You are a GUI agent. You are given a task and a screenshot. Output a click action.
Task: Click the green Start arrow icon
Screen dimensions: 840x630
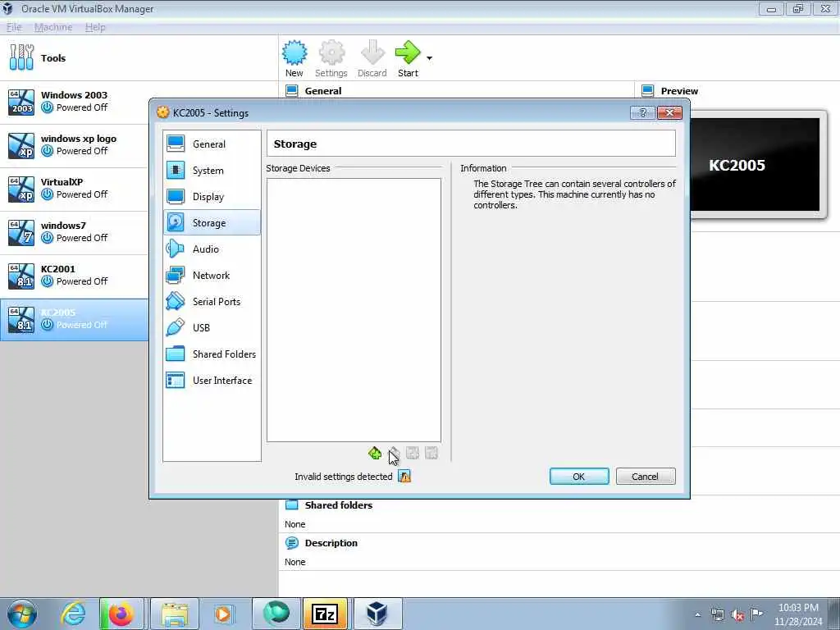pyautogui.click(x=408, y=59)
